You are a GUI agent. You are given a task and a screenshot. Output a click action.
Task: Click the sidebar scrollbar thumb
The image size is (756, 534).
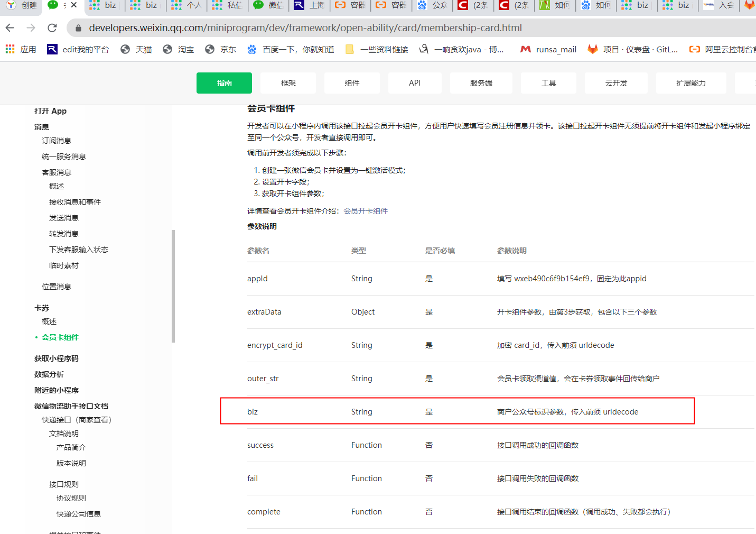click(173, 286)
